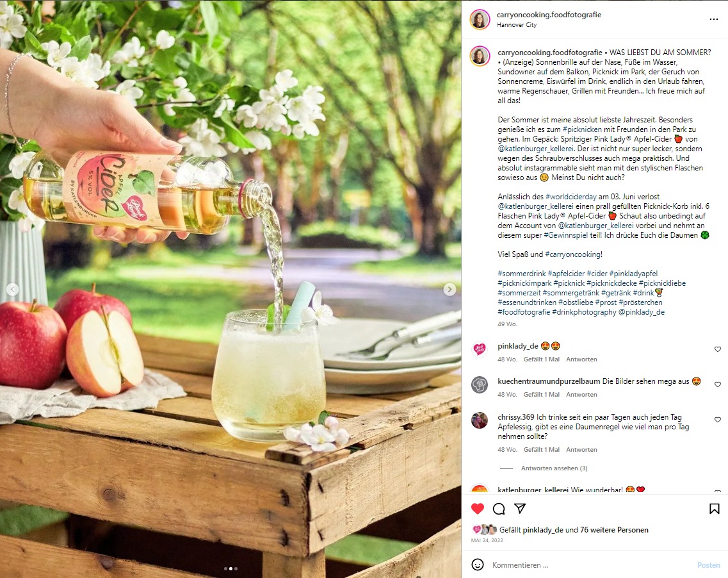Save post with bookmark icon
Viewport: 728px width, 578px height.
pos(714,509)
